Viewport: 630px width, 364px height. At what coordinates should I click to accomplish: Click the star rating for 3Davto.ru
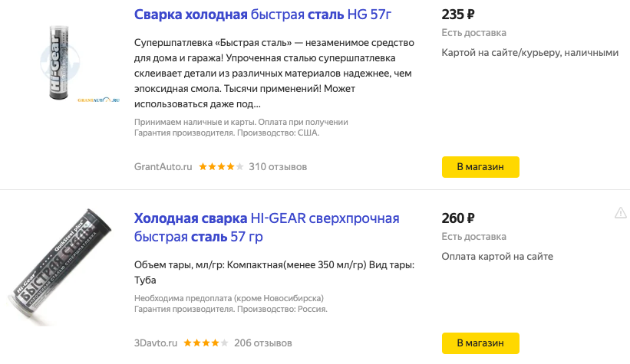pyautogui.click(x=206, y=343)
